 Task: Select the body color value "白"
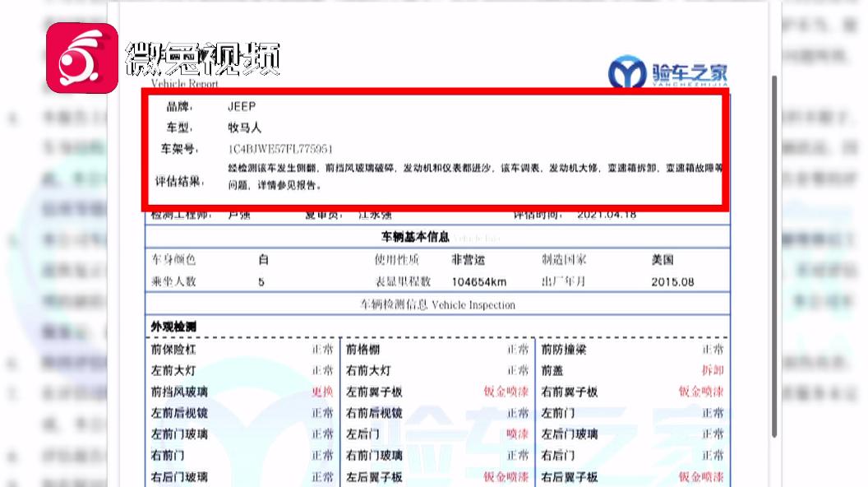point(264,259)
